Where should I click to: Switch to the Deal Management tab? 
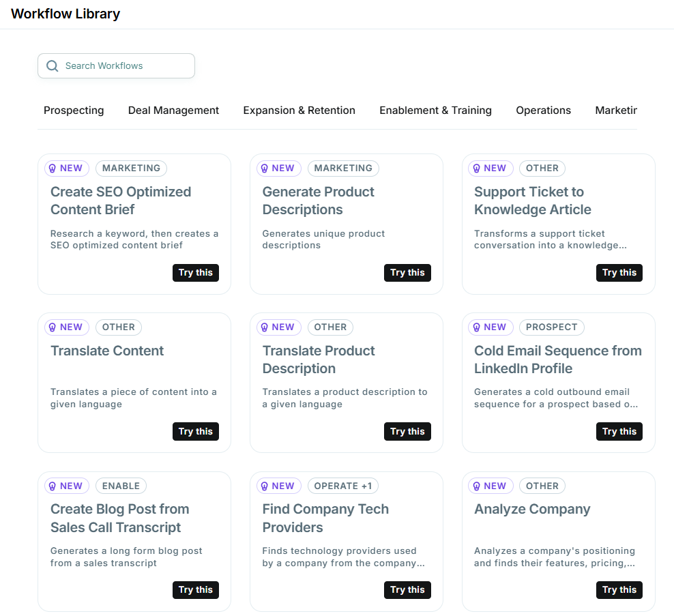click(173, 111)
